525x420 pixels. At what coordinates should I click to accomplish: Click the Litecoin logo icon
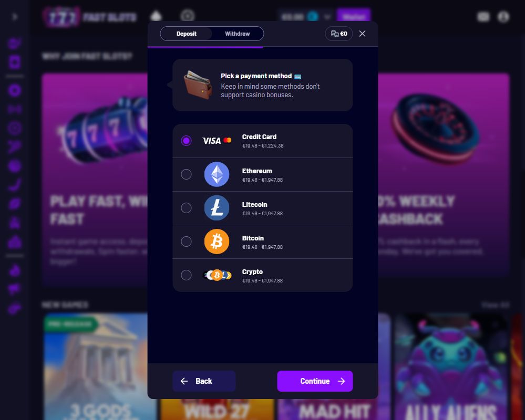pyautogui.click(x=217, y=208)
